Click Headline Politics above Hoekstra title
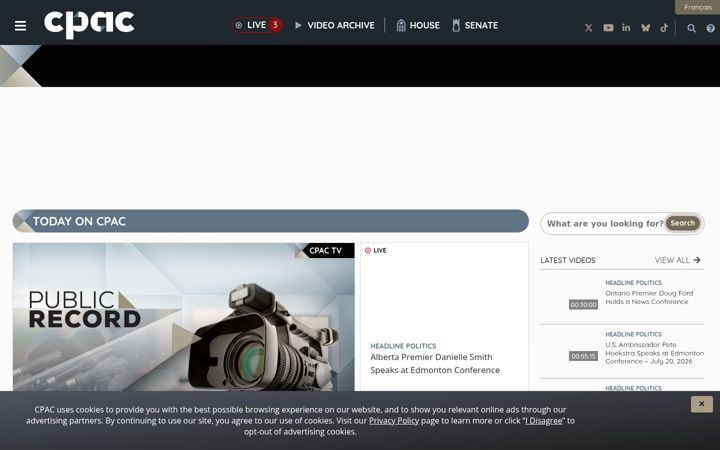The image size is (720, 450). [x=633, y=334]
